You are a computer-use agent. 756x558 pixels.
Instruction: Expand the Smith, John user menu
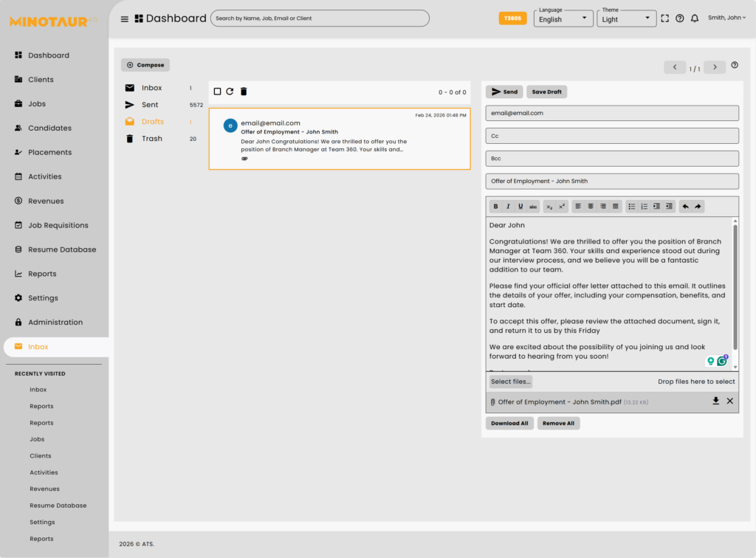[726, 18]
